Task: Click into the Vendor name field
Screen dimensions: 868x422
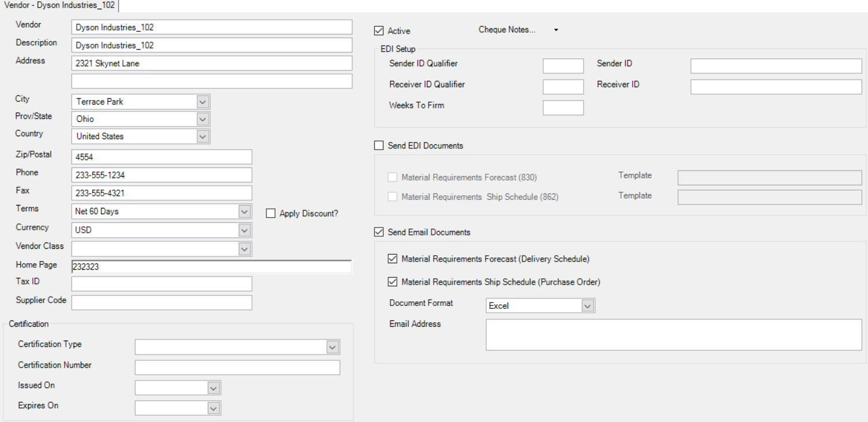Action: pos(212,27)
